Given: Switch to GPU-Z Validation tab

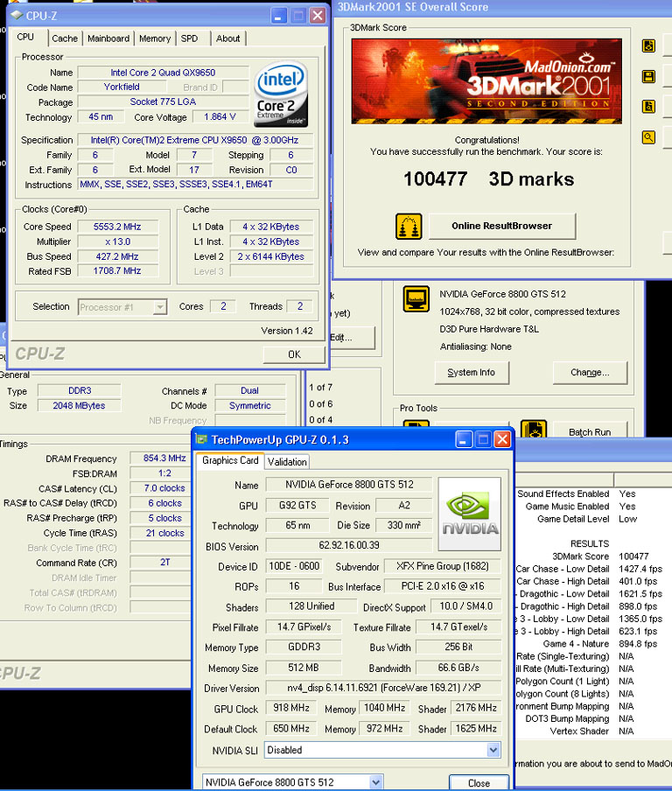Looking at the screenshot, I should (x=287, y=462).
